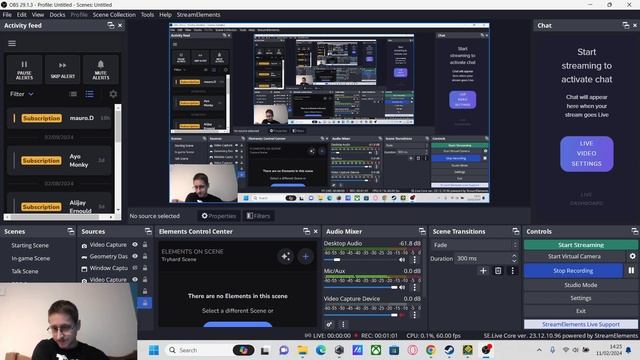This screenshot has width=640, height=360.
Task: Toggle visibility of Geometry Dash source
Action: (x=135, y=256)
